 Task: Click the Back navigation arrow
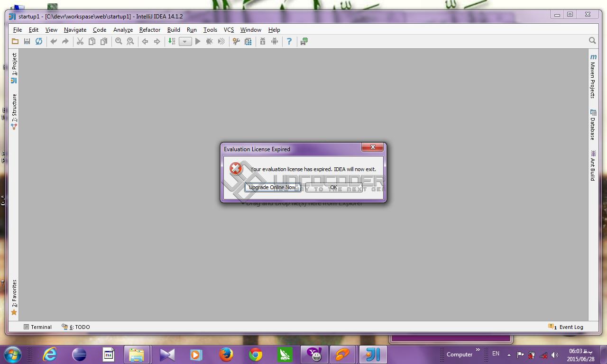(x=145, y=42)
